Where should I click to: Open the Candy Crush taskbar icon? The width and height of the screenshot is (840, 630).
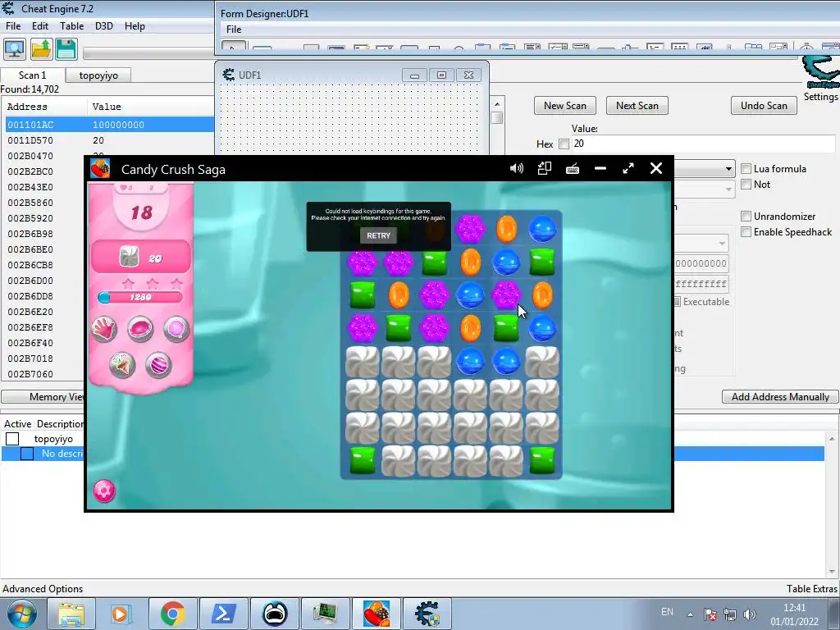[x=377, y=614]
